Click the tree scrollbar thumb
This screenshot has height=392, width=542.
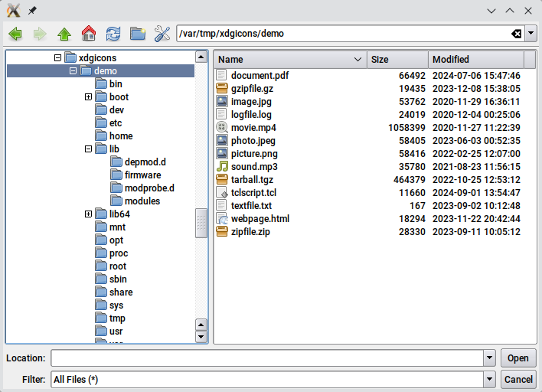(x=201, y=224)
